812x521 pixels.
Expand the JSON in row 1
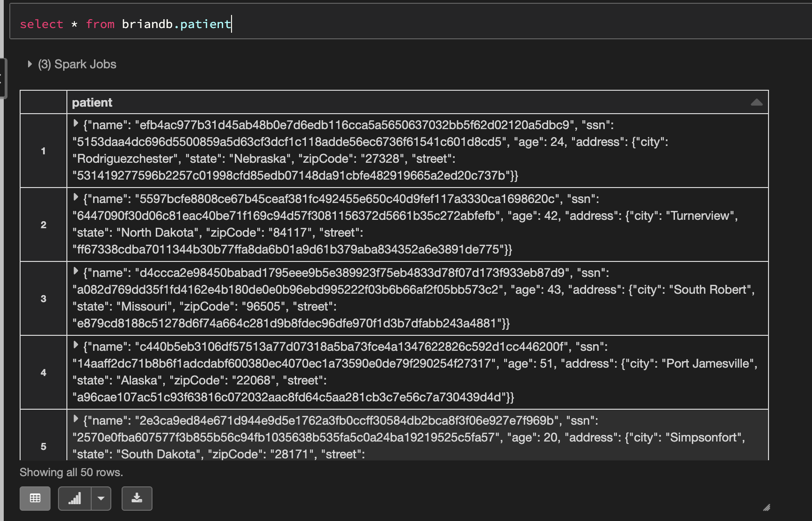tap(76, 123)
